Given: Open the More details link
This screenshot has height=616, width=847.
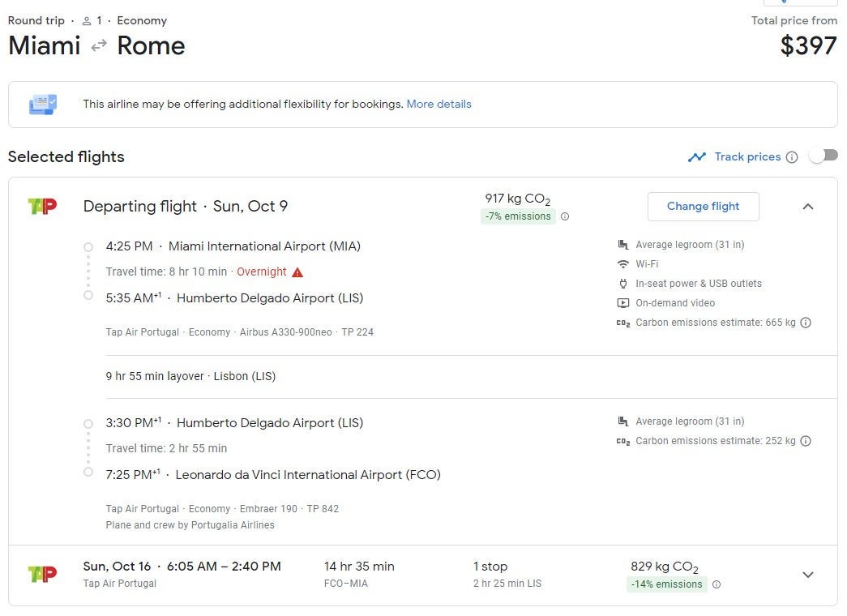Looking at the screenshot, I should tap(438, 104).
